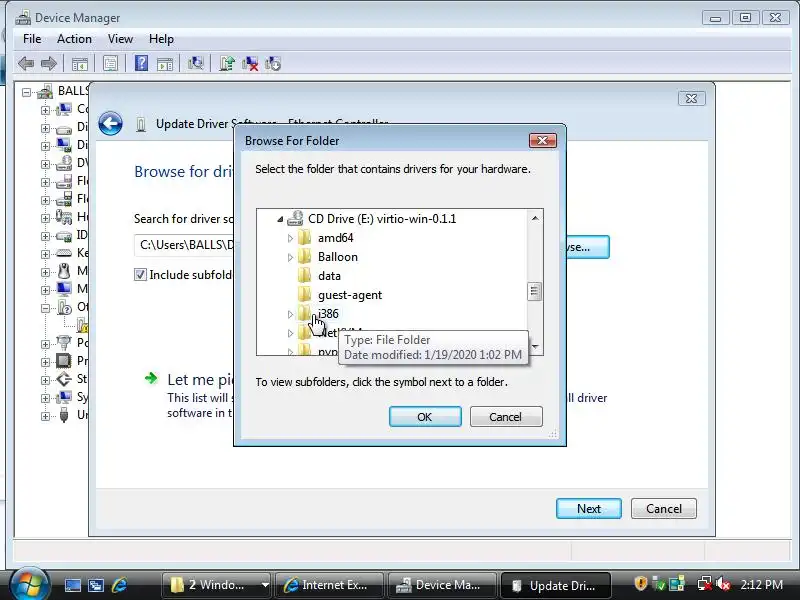Image resolution: width=800 pixels, height=600 pixels.
Task: Expand the Keyboards category plus box
Action: coord(45,254)
